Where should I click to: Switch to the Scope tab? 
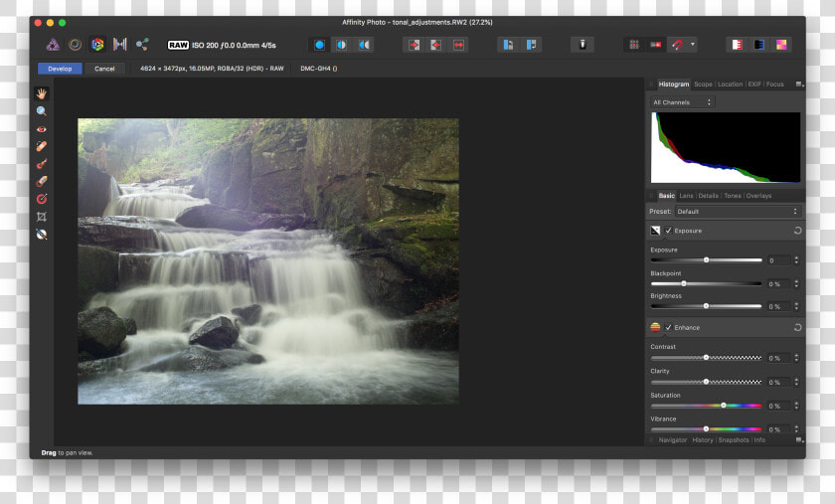tap(703, 84)
